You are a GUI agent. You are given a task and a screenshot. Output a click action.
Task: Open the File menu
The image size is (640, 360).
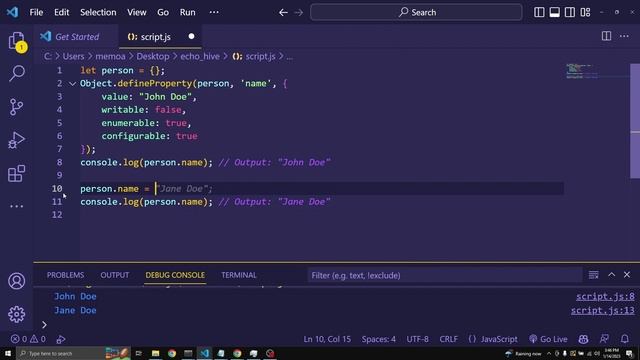point(36,12)
